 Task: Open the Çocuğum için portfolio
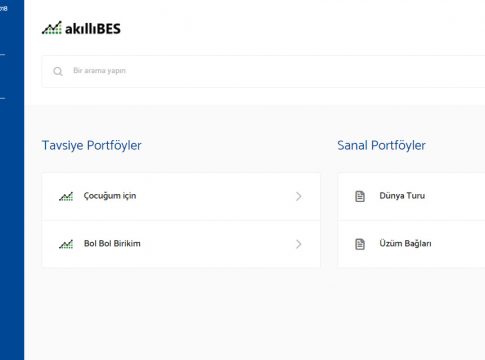pos(110,196)
